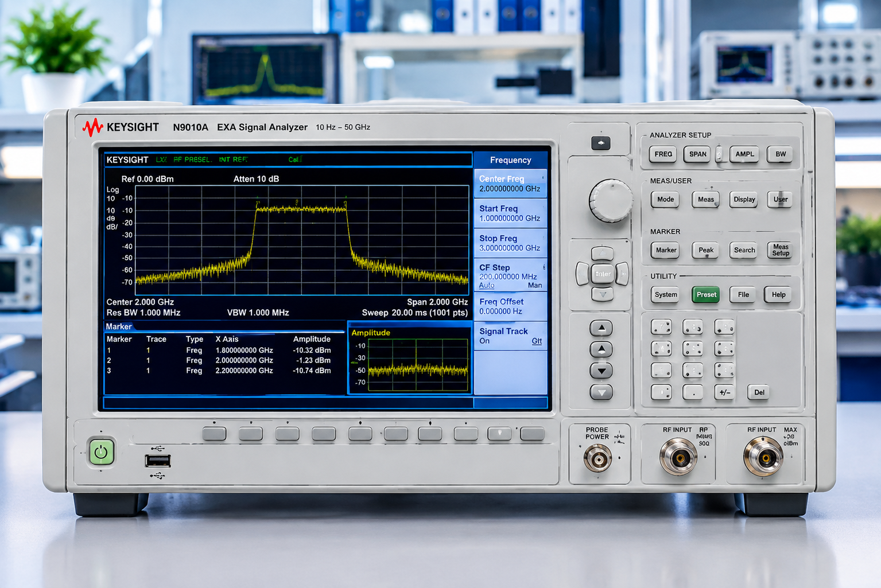Screen dimensions: 881x588
Task: Click the probe power connector
Action: point(597,458)
